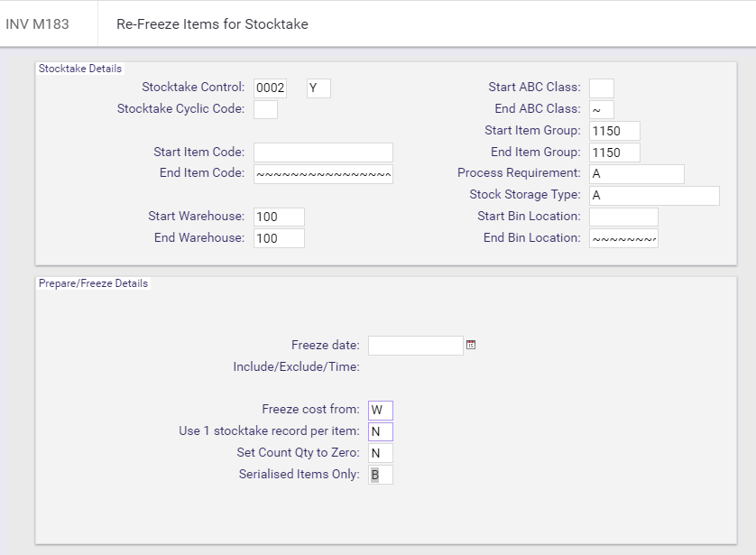This screenshot has height=555, width=756.
Task: Click the Y field beside Stocktake Control
Action: 318,88
